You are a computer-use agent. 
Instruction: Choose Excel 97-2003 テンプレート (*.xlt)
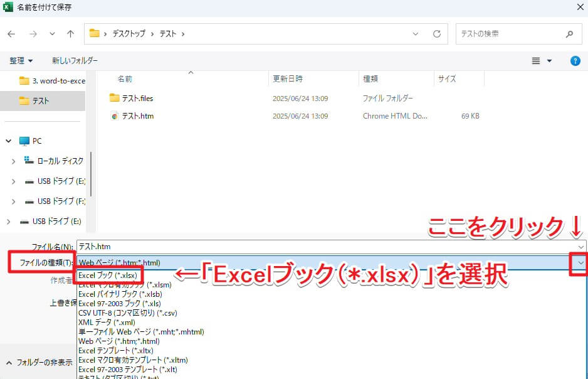(x=127, y=369)
